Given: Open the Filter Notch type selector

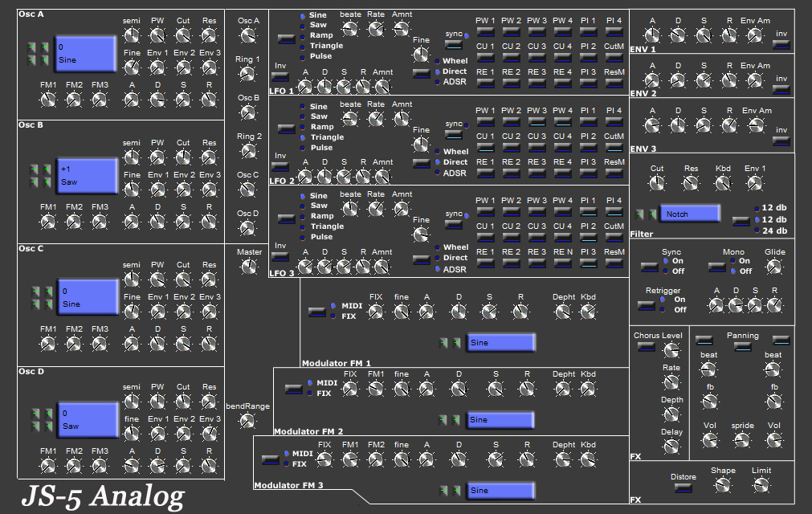Looking at the screenshot, I should click(x=690, y=214).
